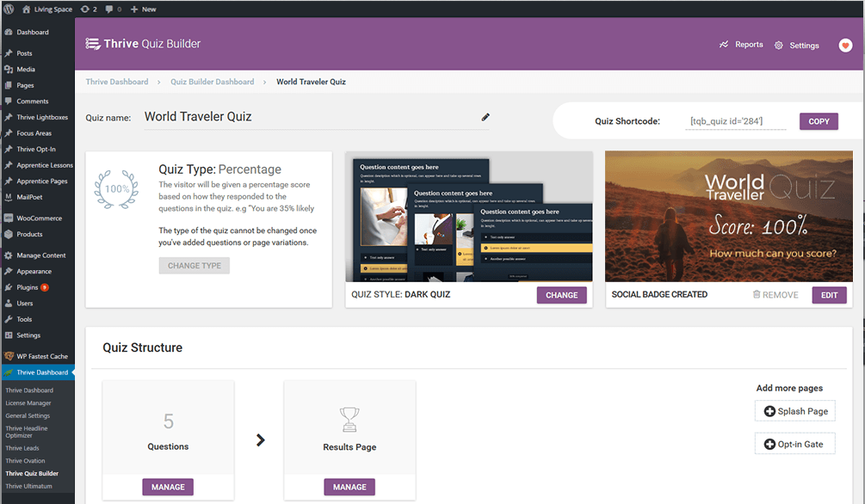Screen dimensions: 865x504
Task: Click the WP Fastest Cache cheetah icon
Action: tap(9, 356)
